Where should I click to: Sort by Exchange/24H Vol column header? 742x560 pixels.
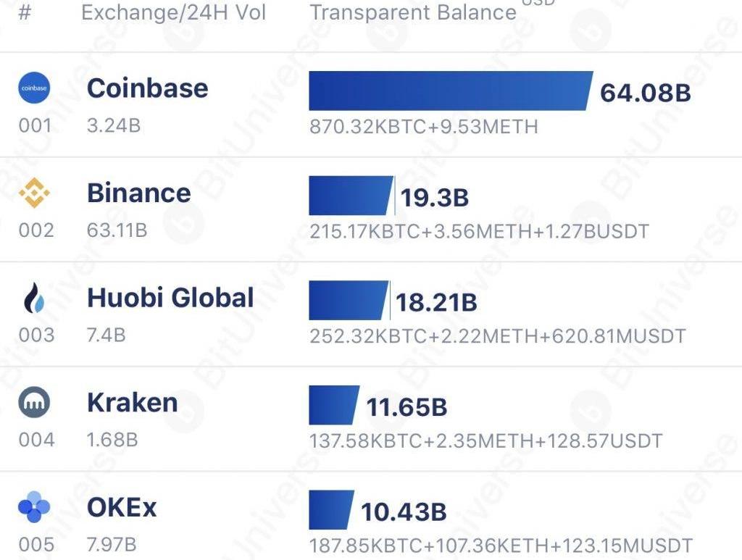coord(173,12)
